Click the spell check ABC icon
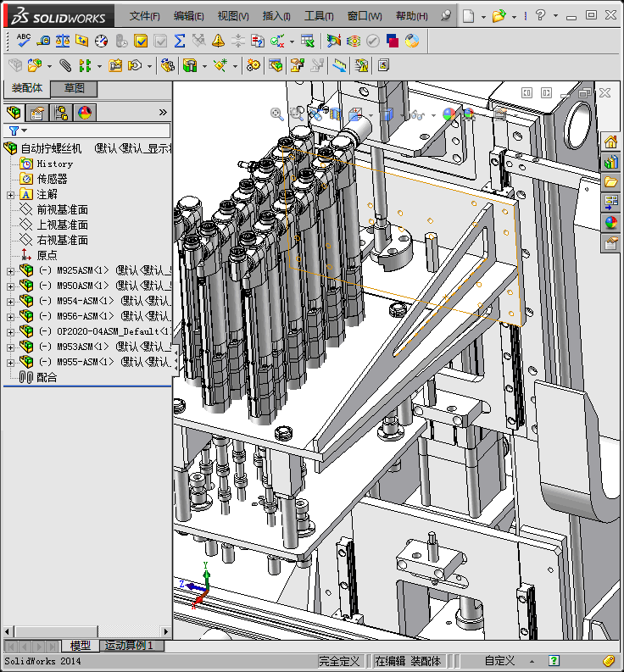This screenshot has width=624, height=672. click(23, 40)
